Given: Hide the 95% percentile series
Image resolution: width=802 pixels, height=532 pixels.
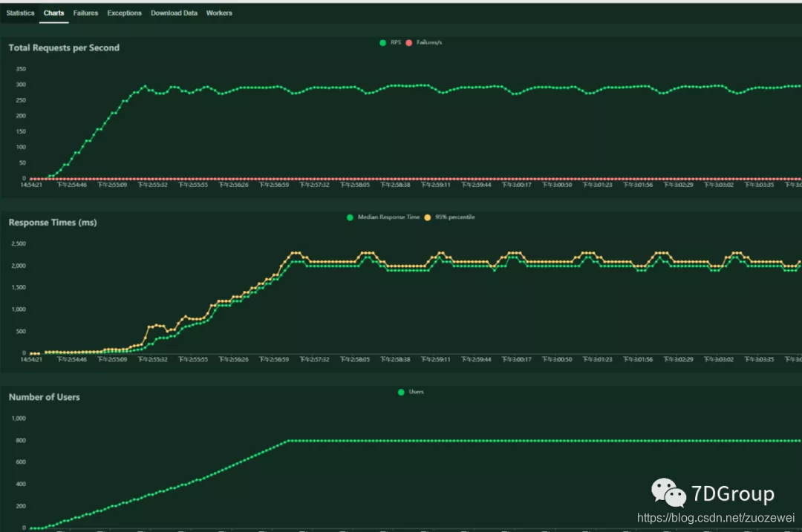Looking at the screenshot, I should coord(449,217).
